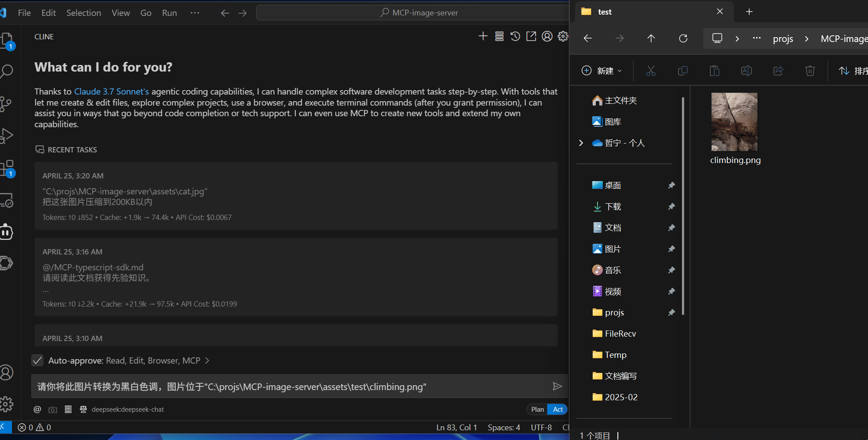Click projs in address bar breadcrumb

click(x=783, y=39)
